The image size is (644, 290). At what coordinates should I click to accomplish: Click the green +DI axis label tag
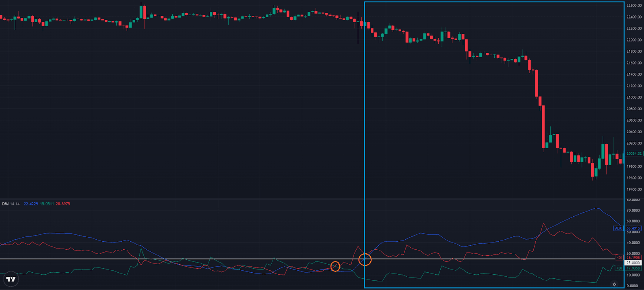click(619, 268)
